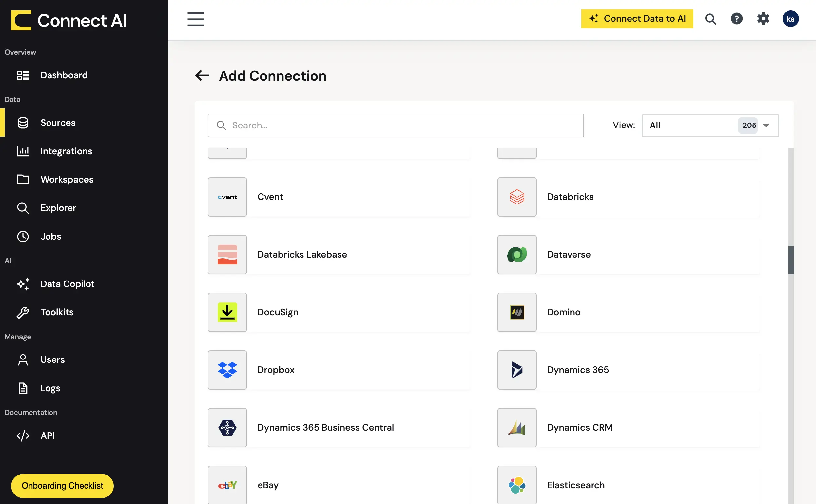Select the Dropbox connector icon
816x504 pixels.
[x=227, y=370]
